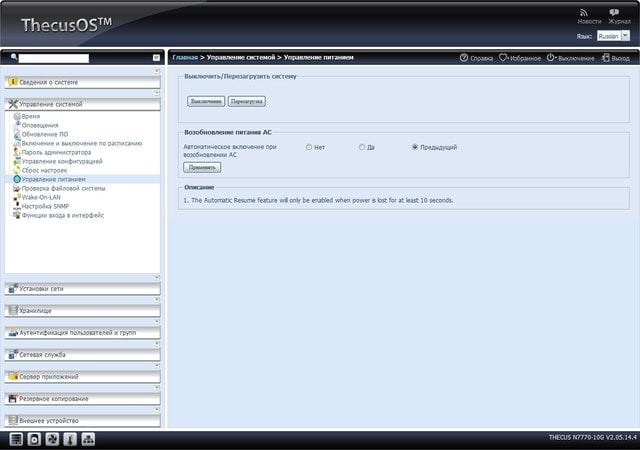
Task: Click the ThecusOS logo
Action: point(66,25)
